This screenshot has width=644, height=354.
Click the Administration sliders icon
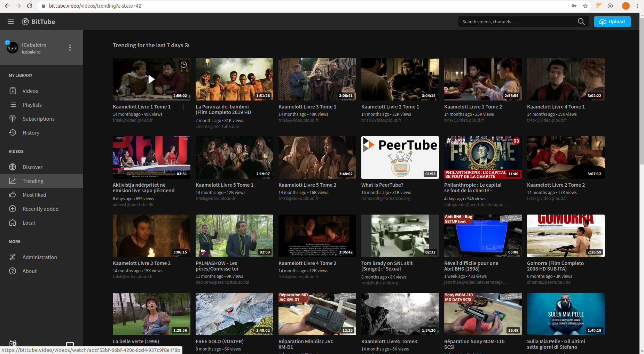(13, 257)
